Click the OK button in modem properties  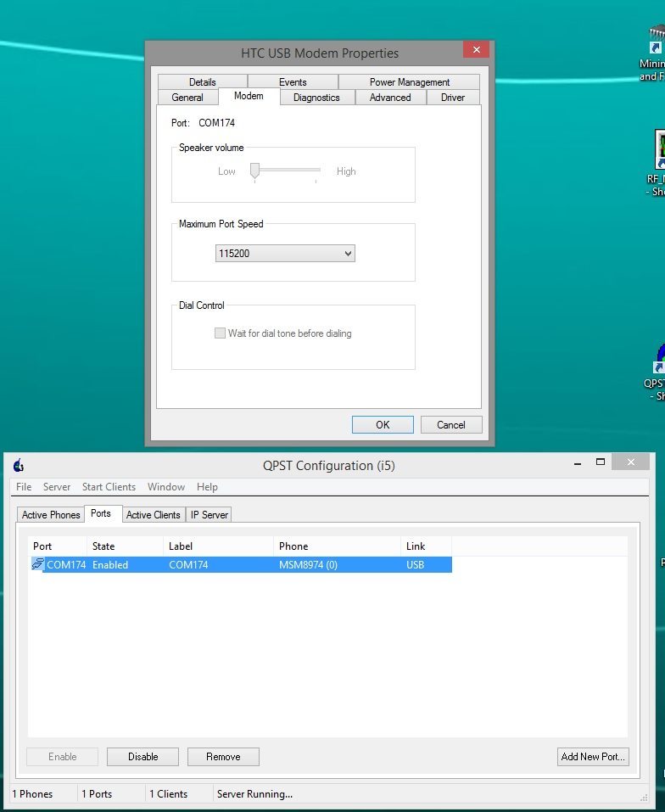(x=383, y=425)
